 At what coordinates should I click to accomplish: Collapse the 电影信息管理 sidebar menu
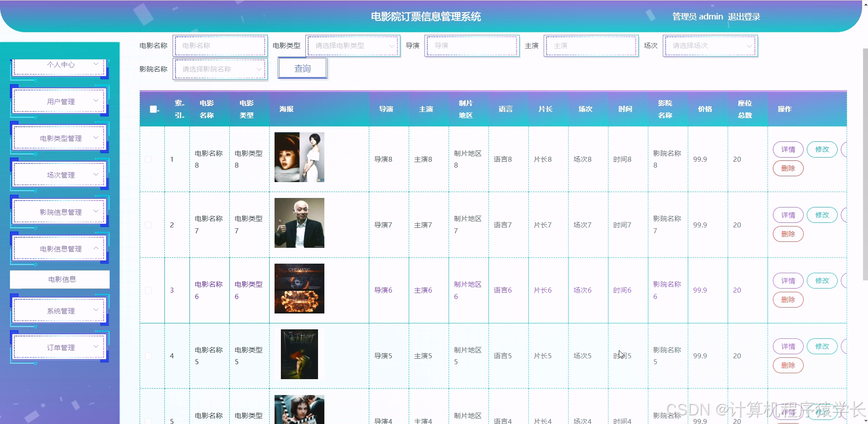(x=59, y=249)
